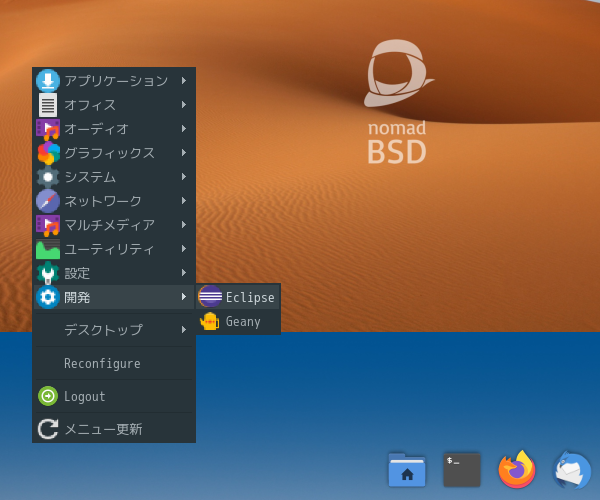Click the メニュー更新 refresh icon
This screenshot has height=500, width=600.
pyautogui.click(x=48, y=429)
